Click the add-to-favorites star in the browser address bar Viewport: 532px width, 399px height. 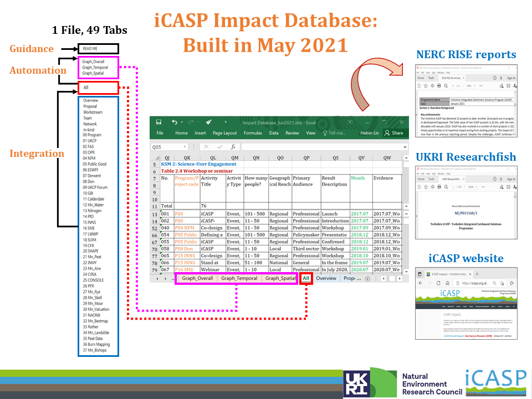(x=502, y=283)
